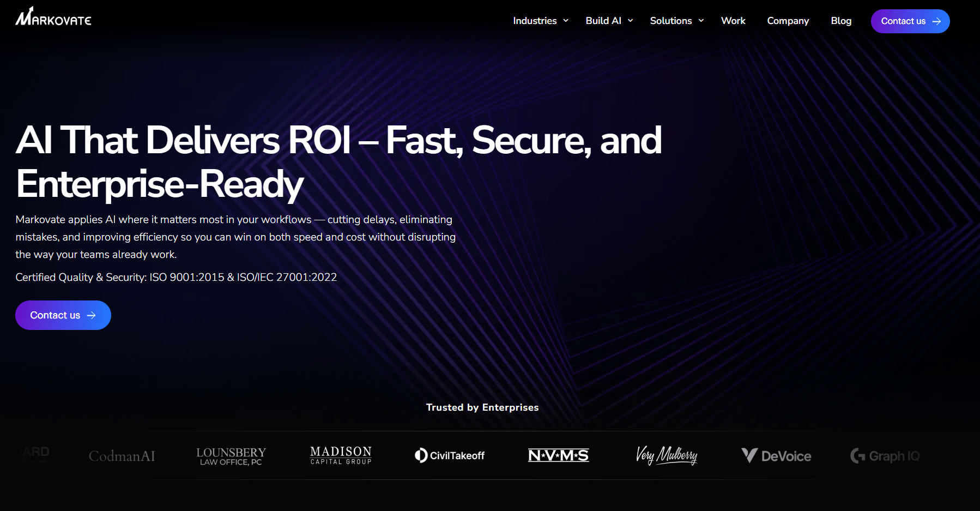Click the Madison Capital Group logo
This screenshot has width=980, height=511.
point(341,455)
